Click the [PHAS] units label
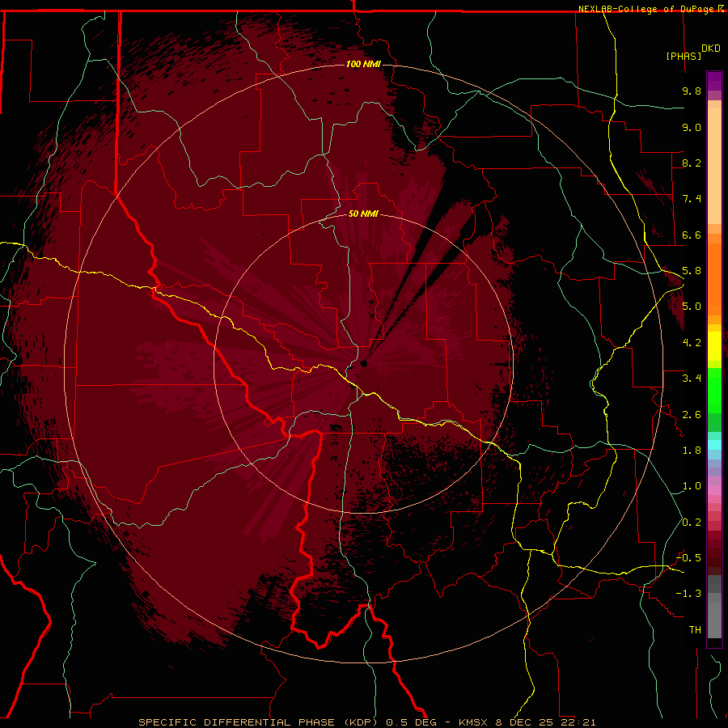 point(684,56)
